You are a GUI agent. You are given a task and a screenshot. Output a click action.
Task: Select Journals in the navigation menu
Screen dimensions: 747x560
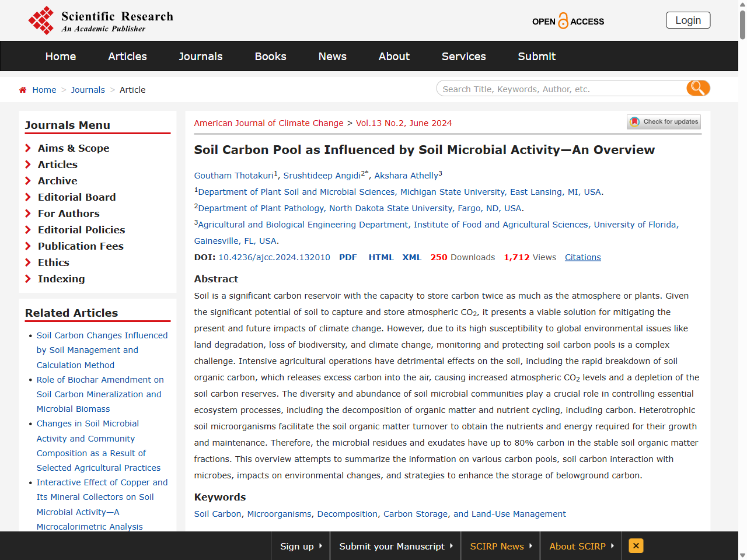coord(200,56)
